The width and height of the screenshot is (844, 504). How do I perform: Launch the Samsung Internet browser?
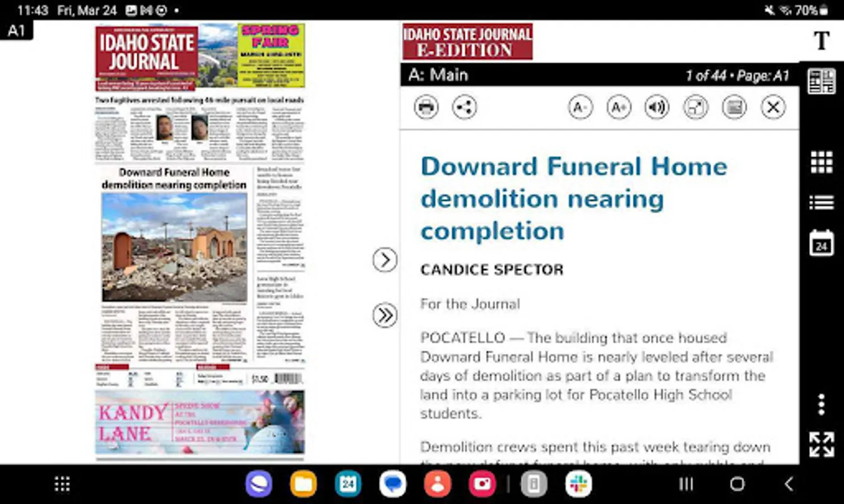(x=259, y=484)
